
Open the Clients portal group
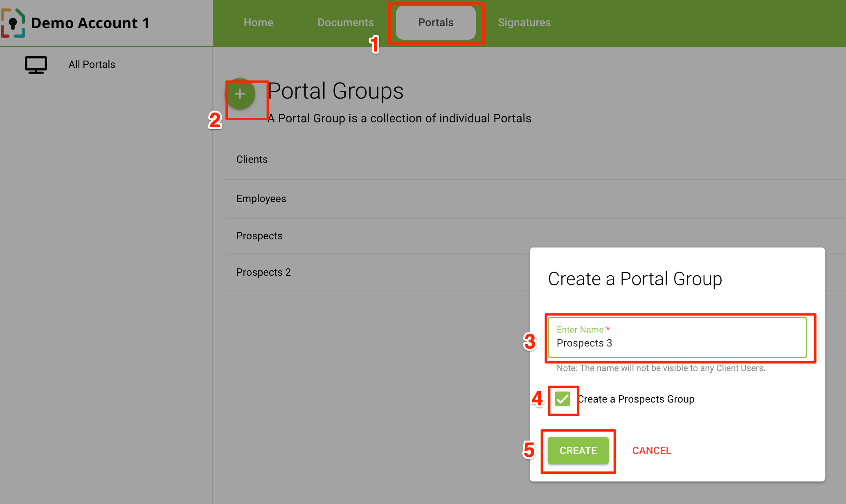pyautogui.click(x=252, y=160)
